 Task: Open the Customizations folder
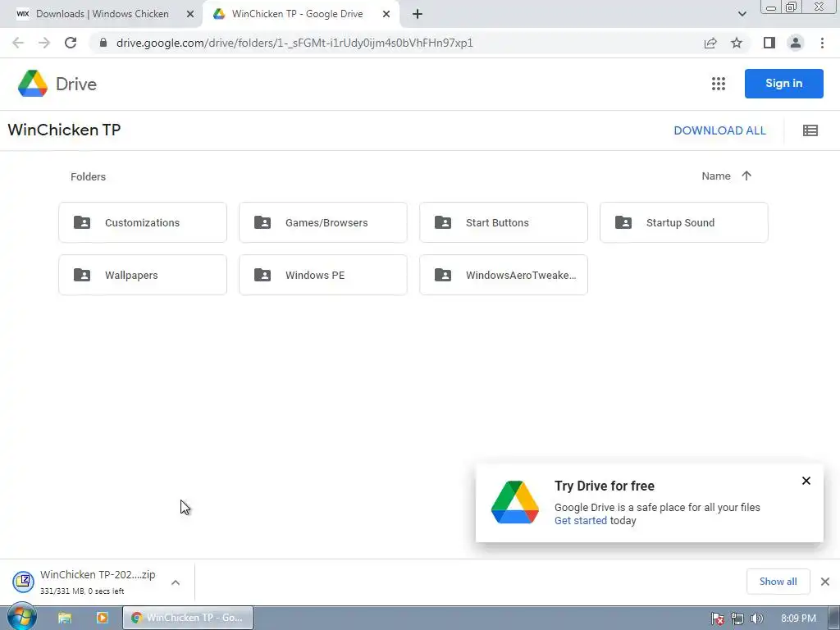point(143,222)
